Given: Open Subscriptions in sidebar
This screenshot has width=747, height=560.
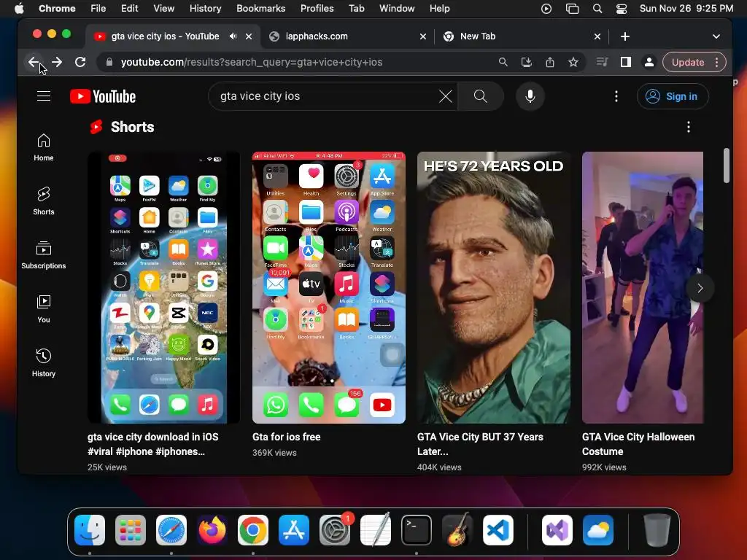Looking at the screenshot, I should pyautogui.click(x=44, y=255).
